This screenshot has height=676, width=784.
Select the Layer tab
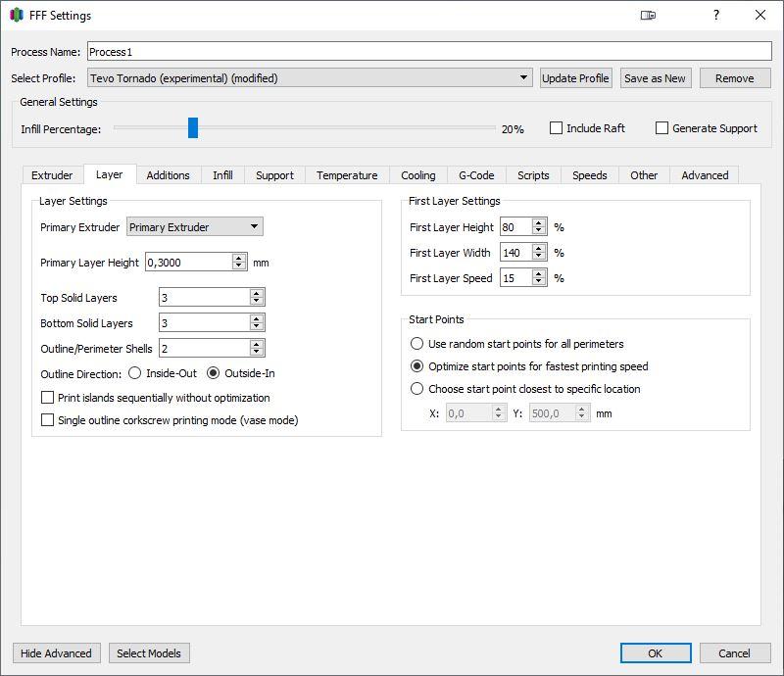(109, 174)
